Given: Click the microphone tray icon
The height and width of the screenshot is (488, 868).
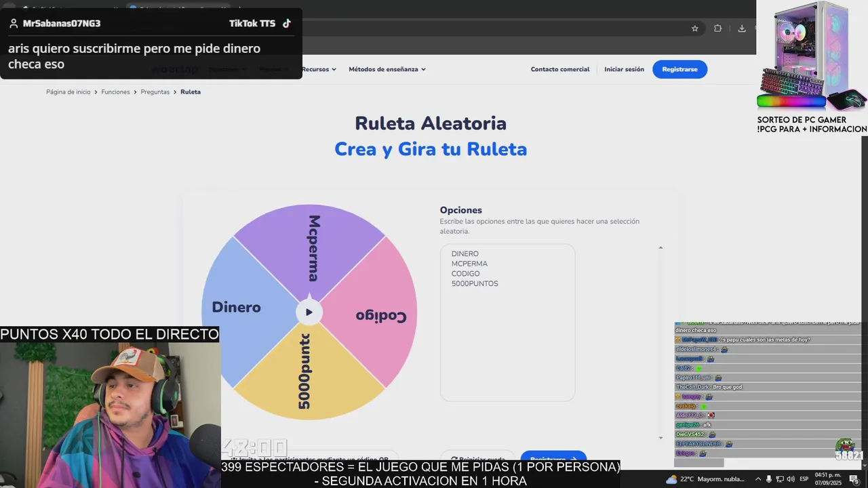Looking at the screenshot, I should (x=769, y=479).
